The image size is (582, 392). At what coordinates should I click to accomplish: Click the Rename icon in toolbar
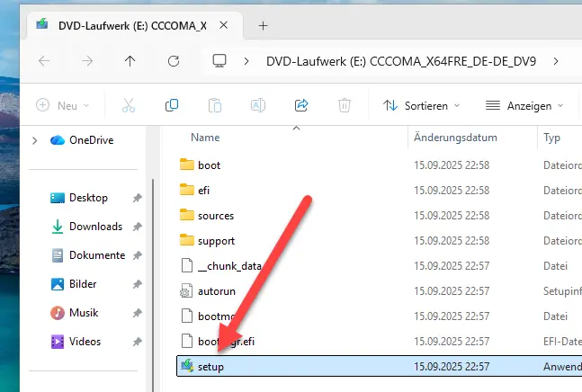(x=258, y=105)
